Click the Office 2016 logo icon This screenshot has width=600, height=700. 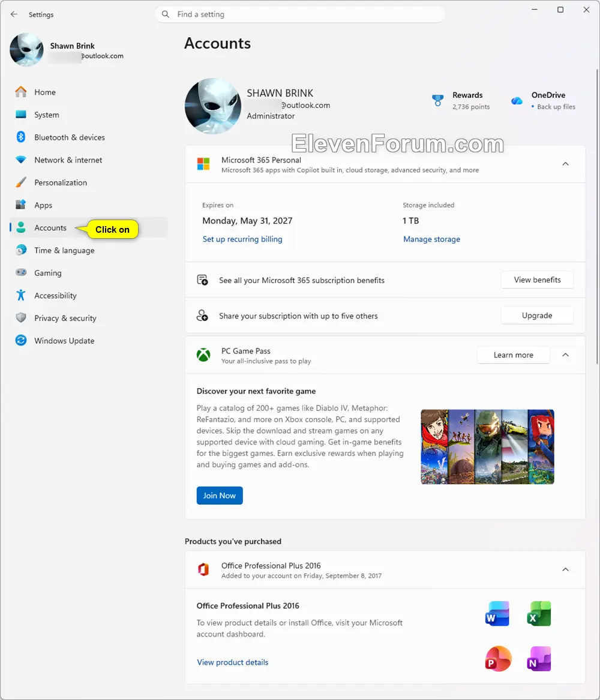click(x=203, y=569)
